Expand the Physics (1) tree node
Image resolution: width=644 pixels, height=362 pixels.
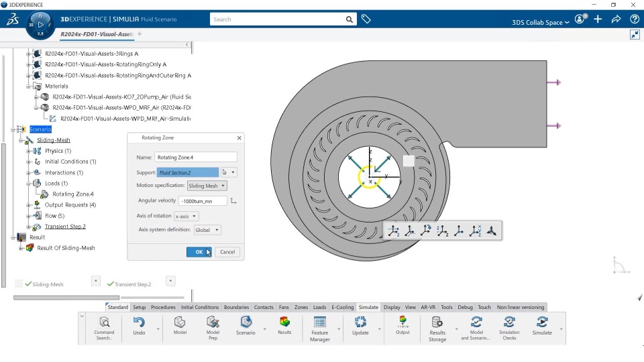coord(28,151)
